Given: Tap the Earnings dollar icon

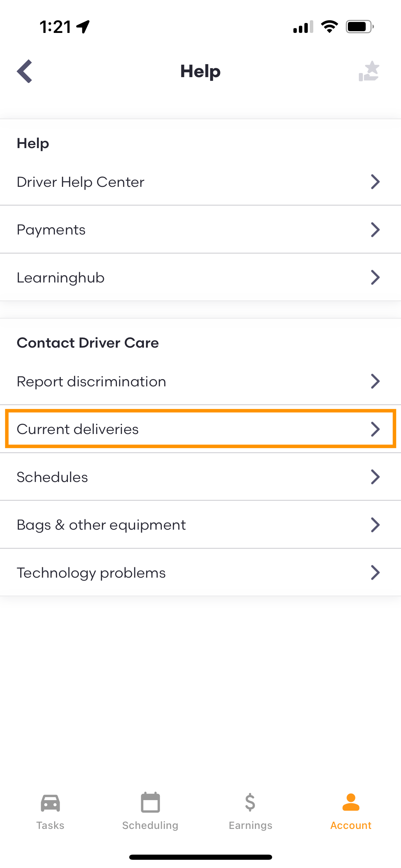Looking at the screenshot, I should (x=250, y=803).
